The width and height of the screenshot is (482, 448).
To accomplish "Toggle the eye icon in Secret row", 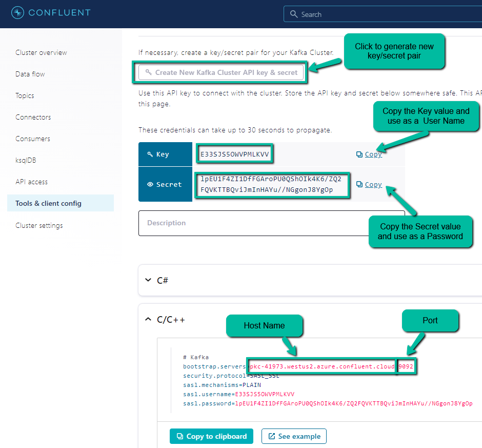I will coord(150,185).
